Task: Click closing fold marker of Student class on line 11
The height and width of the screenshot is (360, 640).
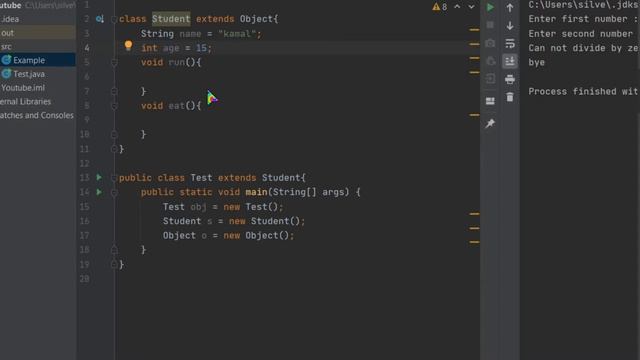Action: pyautogui.click(x=114, y=149)
